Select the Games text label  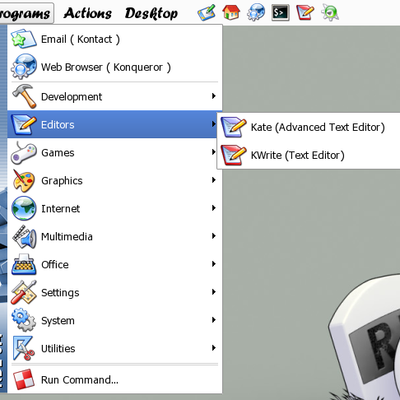click(58, 153)
